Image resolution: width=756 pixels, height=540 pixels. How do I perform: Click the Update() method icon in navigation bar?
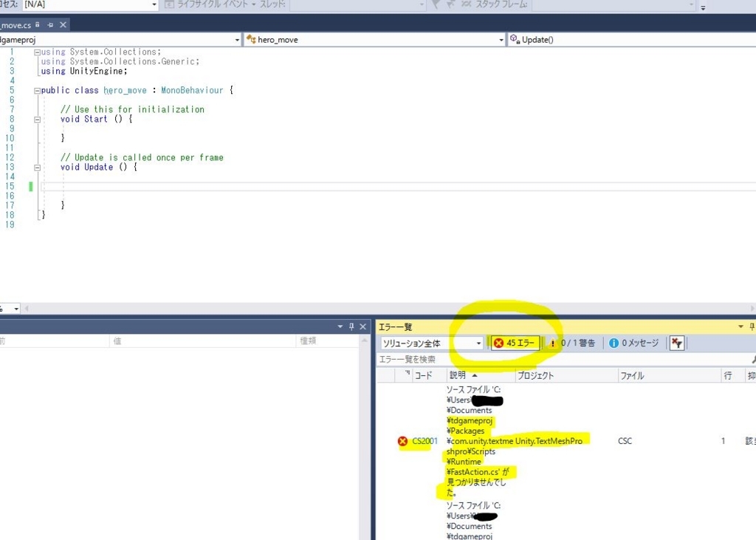click(x=515, y=39)
